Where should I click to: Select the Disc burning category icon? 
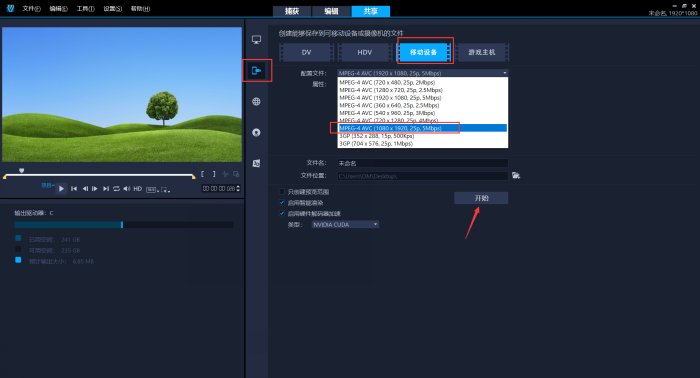pos(256,133)
